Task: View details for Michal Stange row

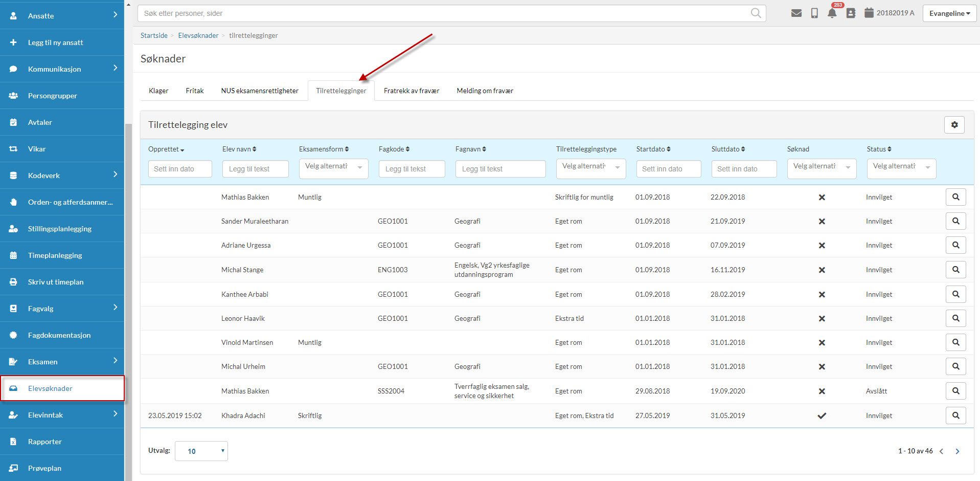Action: (955, 270)
